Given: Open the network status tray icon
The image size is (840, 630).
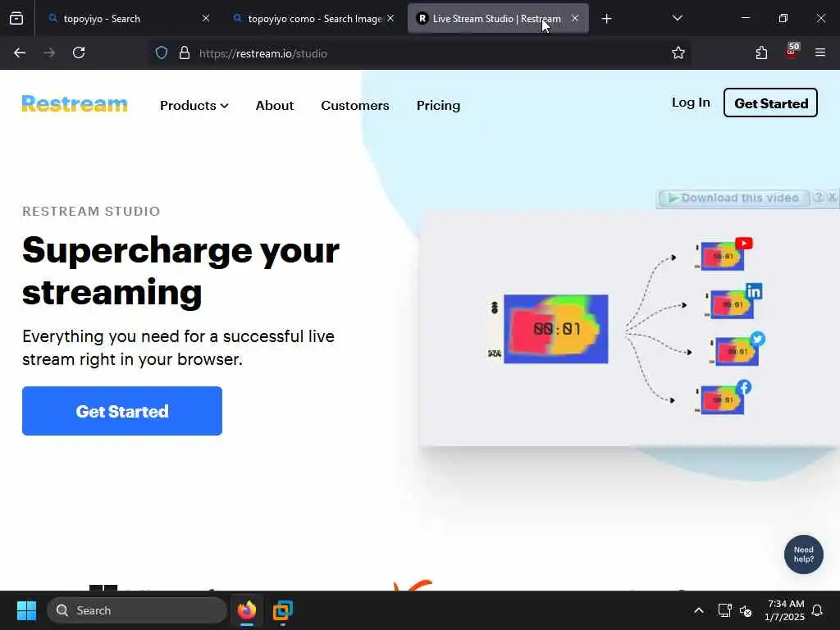Looking at the screenshot, I should 724,610.
